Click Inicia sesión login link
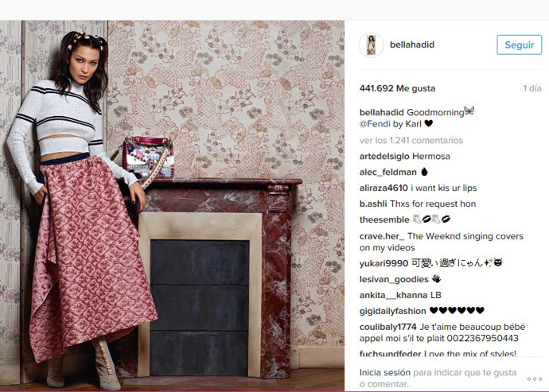This screenshot has height=392, width=549. 385,373
